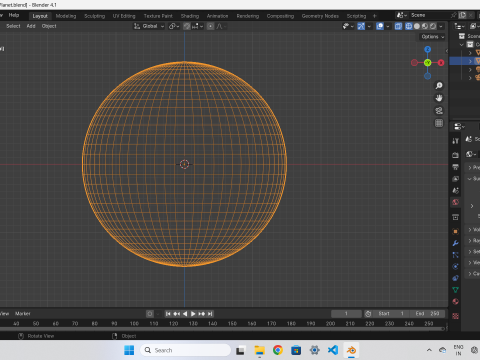Viewport: 480px width, 360px height.
Task: Open the Modifiers wrench tab
Action: click(x=455, y=243)
